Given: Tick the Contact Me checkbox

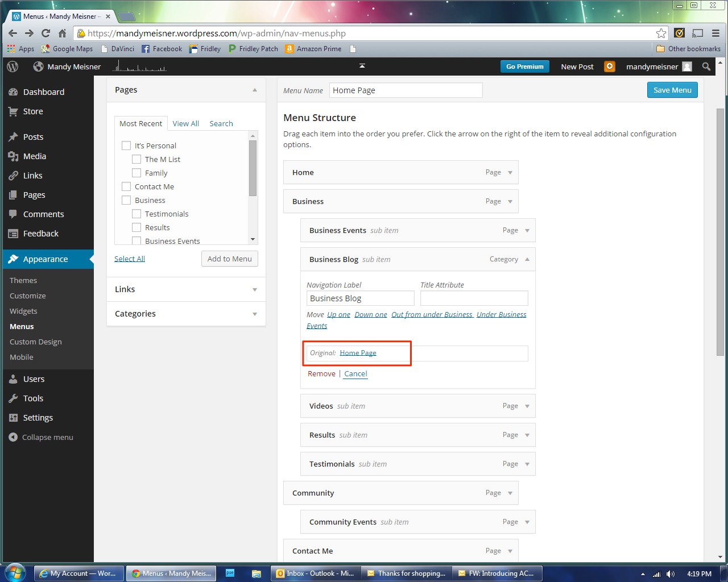Looking at the screenshot, I should 126,186.
